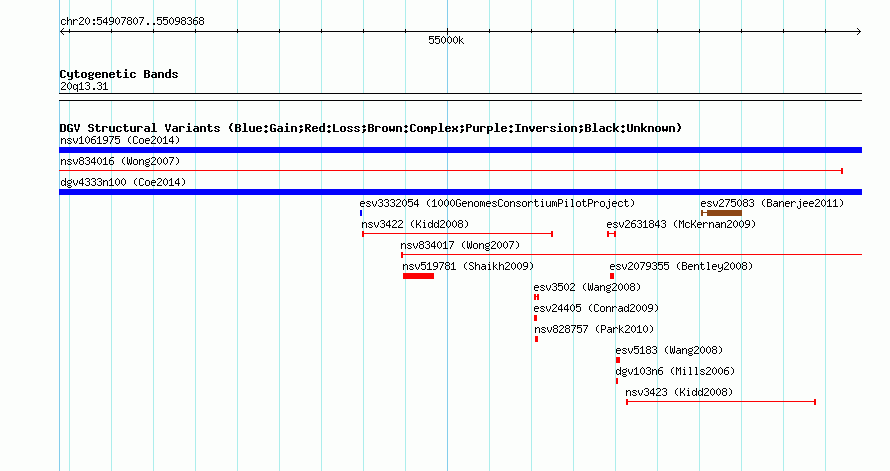
Task: Click the 55000k ruler tick label
Action: click(x=446, y=40)
